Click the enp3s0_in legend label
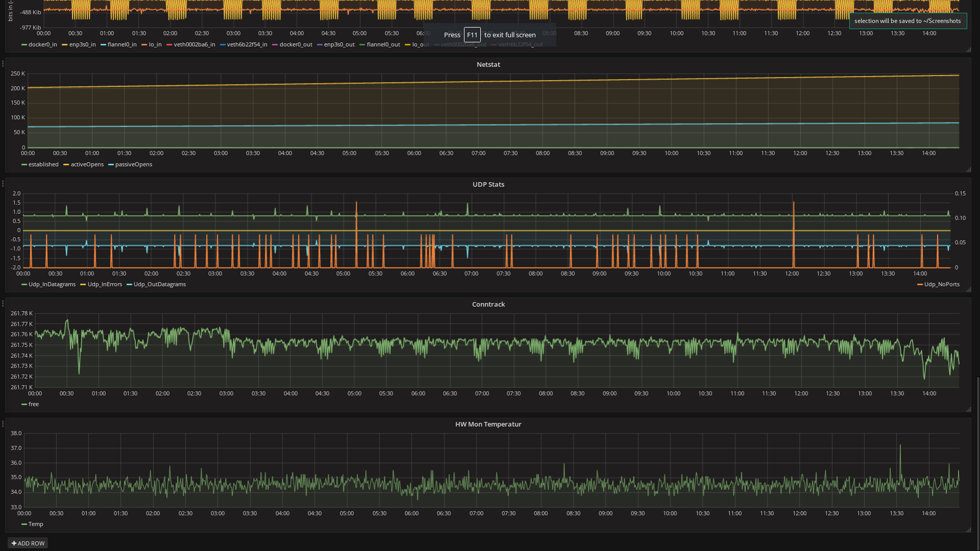Image resolution: width=980 pixels, height=551 pixels. [82, 44]
